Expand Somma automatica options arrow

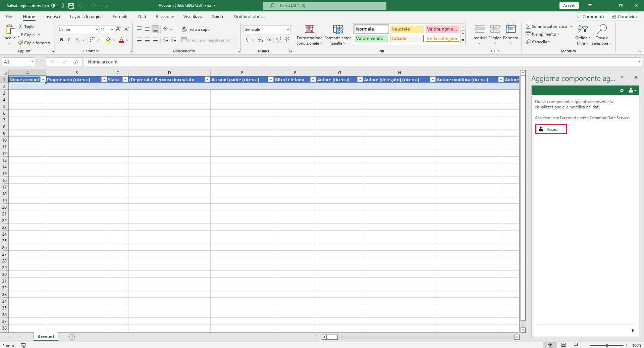(x=571, y=26)
